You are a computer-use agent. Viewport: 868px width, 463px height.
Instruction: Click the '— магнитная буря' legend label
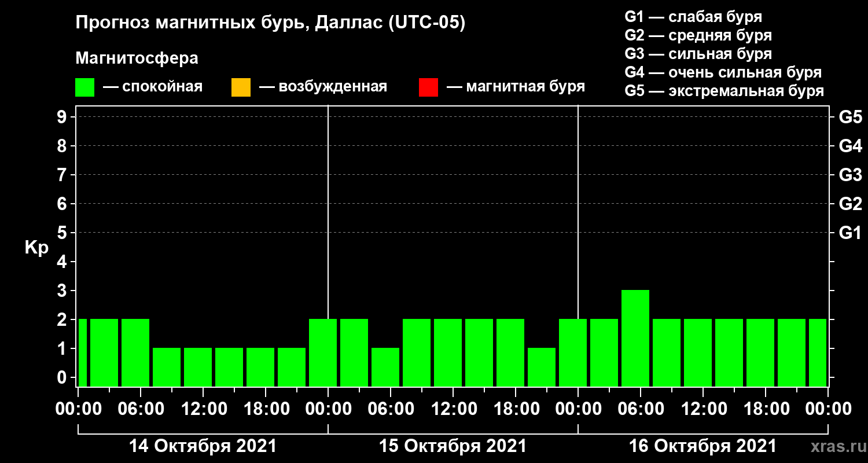[516, 87]
